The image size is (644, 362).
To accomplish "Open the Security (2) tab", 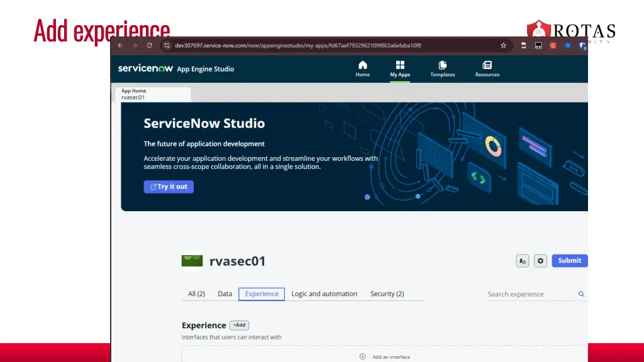I will pyautogui.click(x=387, y=294).
